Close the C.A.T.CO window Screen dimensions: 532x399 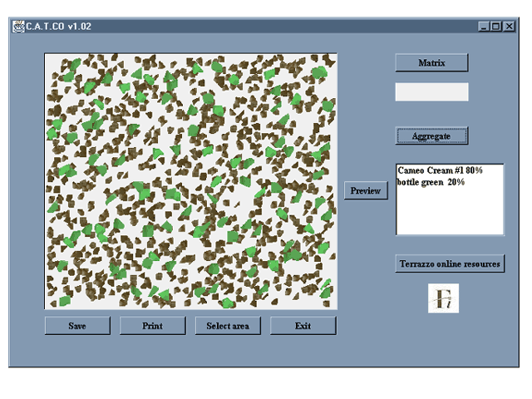510,27
